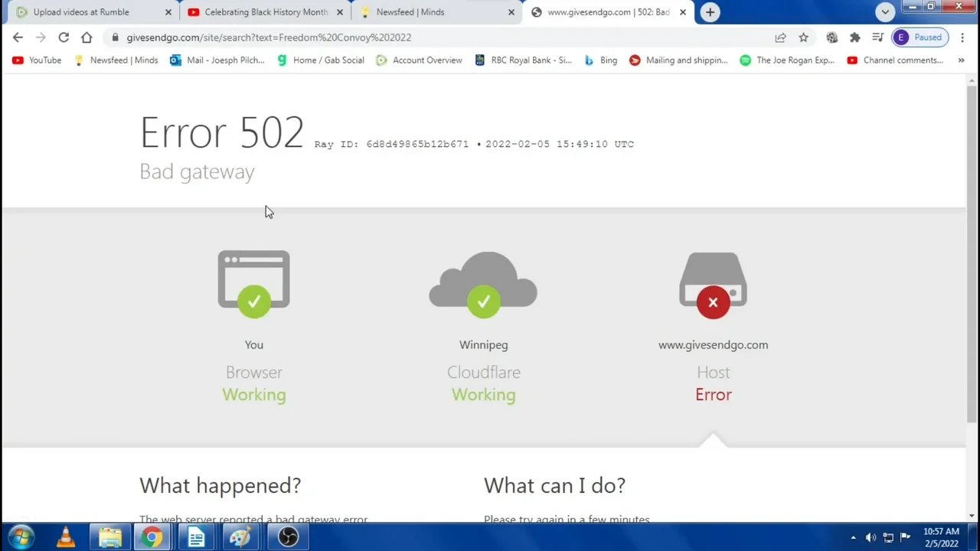Open the Mailing and shipping bookmark
980x551 pixels.
(x=678, y=60)
